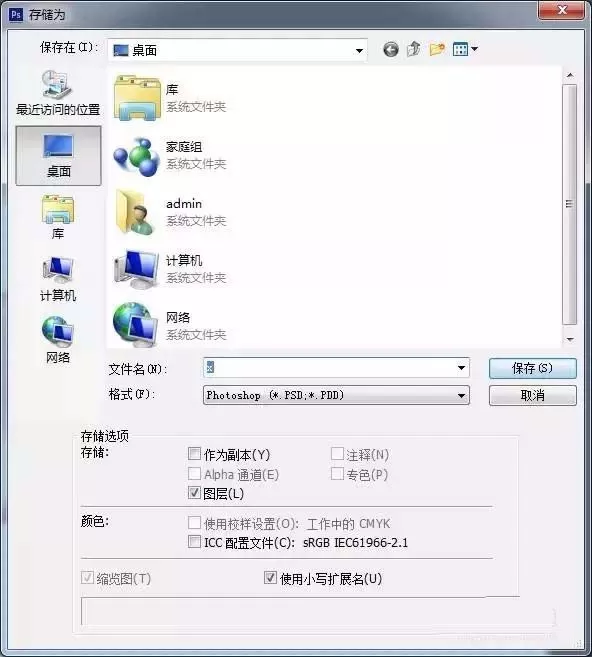Open Recent Places (最近访问的位置) in sidebar

(58, 93)
